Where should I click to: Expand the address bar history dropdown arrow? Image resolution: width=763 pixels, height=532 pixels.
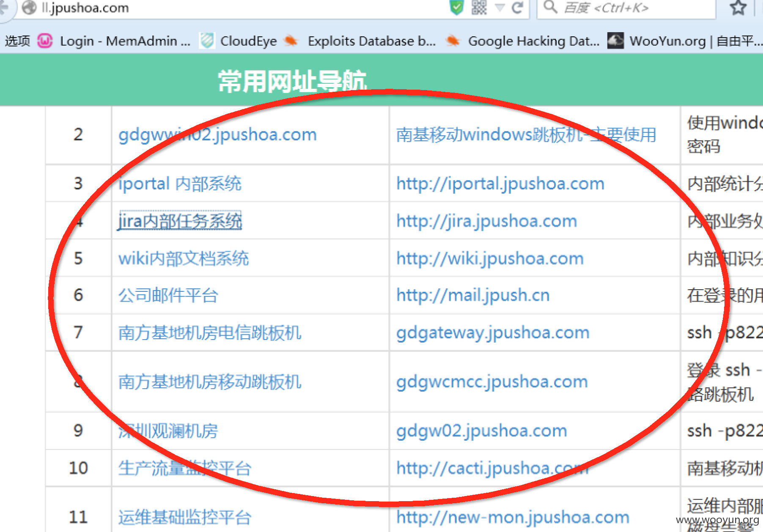(x=500, y=7)
